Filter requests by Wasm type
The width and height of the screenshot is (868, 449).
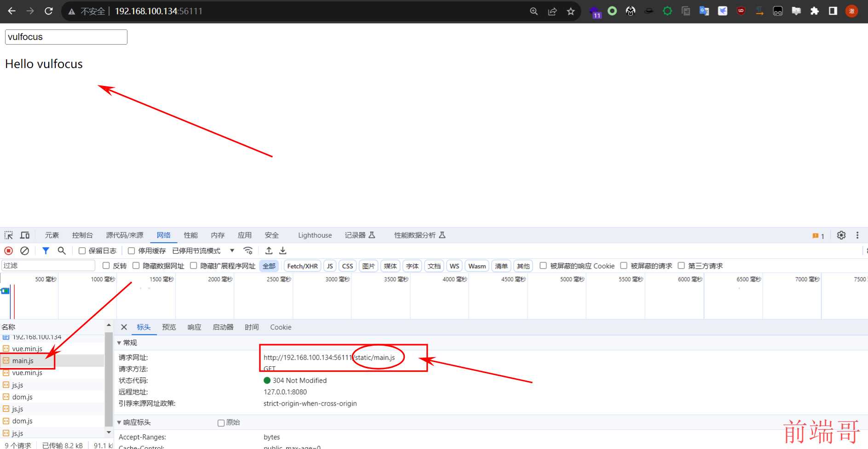click(x=477, y=266)
